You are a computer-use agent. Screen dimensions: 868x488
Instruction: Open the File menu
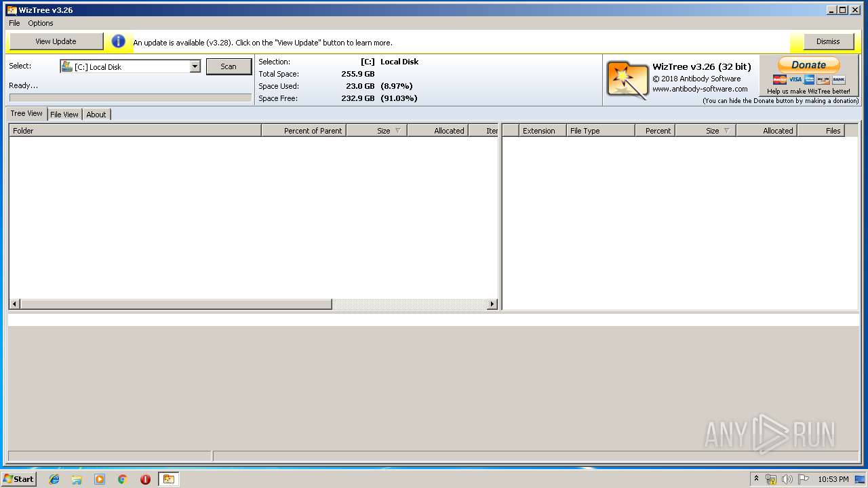(14, 23)
